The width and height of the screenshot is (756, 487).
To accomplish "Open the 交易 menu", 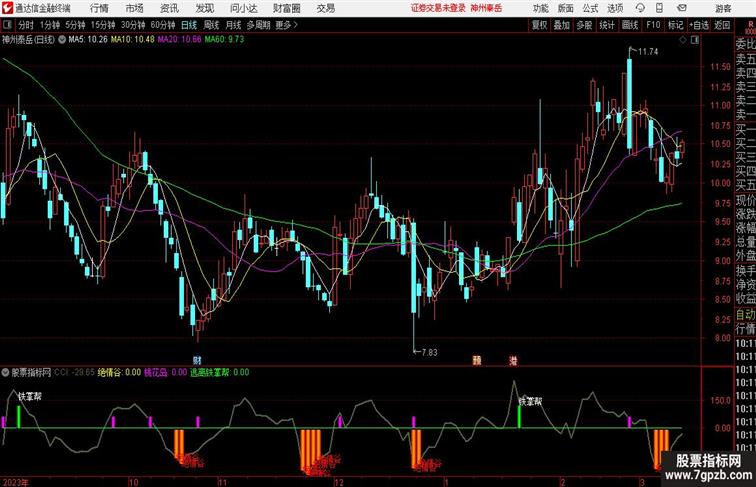I will [x=325, y=8].
